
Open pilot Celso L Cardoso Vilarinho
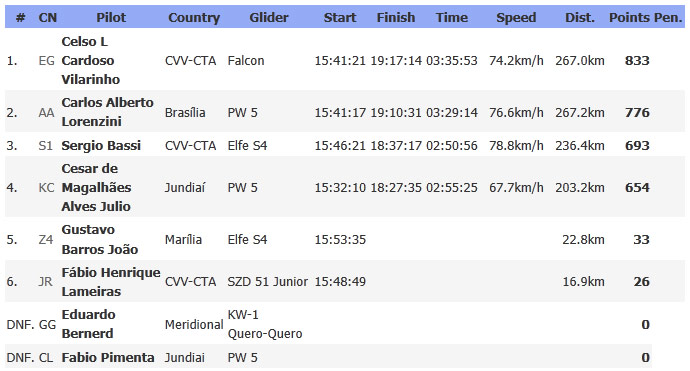[x=90, y=60]
